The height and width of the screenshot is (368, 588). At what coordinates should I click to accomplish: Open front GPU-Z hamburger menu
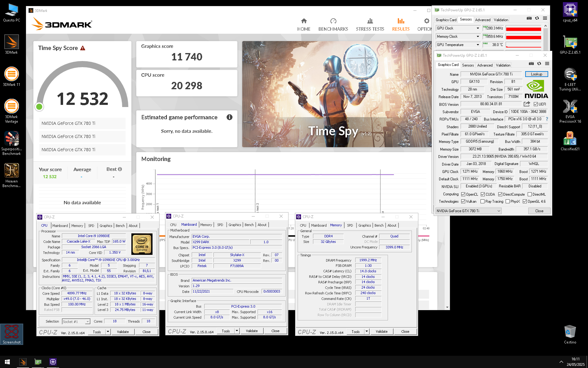pos(547,63)
